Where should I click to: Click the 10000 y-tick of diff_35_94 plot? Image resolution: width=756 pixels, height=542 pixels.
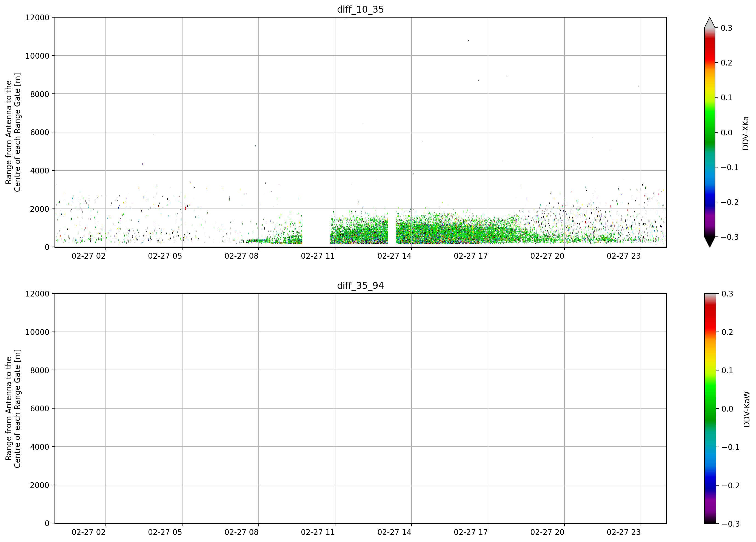tap(37, 332)
